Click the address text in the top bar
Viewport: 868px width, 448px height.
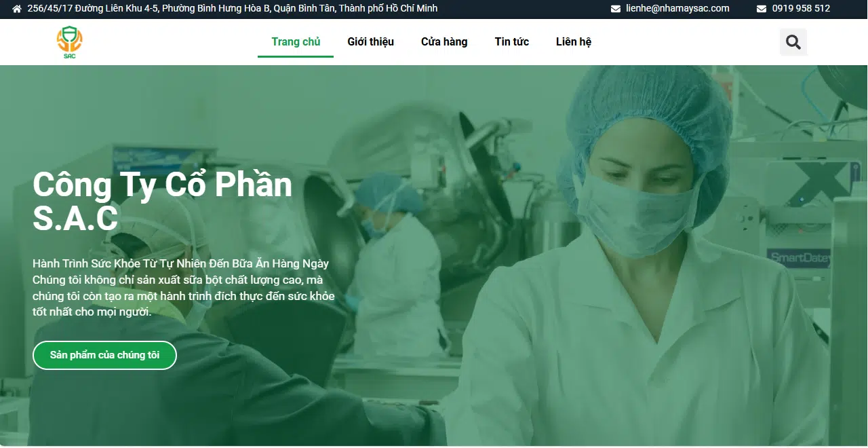coord(233,9)
